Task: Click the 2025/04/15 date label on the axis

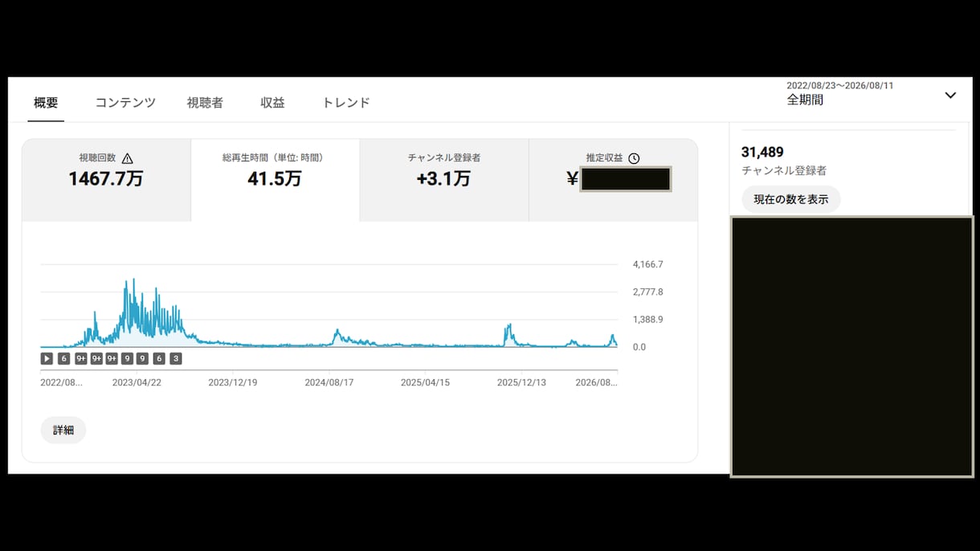Action: coord(425,382)
